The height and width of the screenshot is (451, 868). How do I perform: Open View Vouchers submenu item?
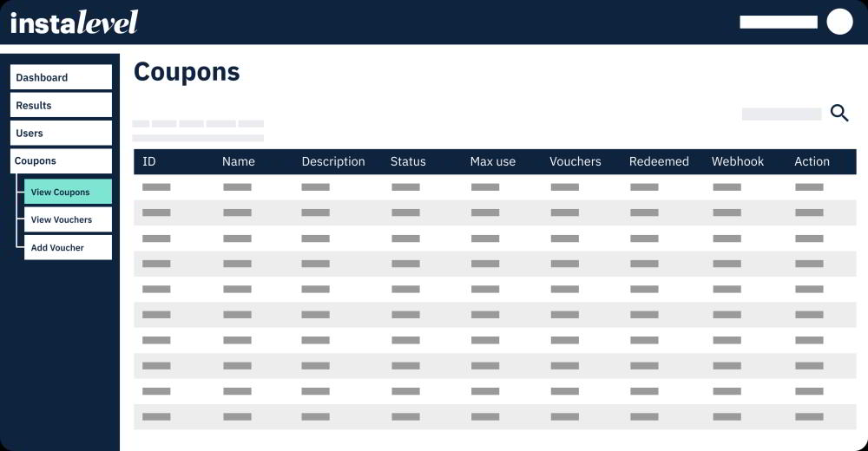click(68, 219)
